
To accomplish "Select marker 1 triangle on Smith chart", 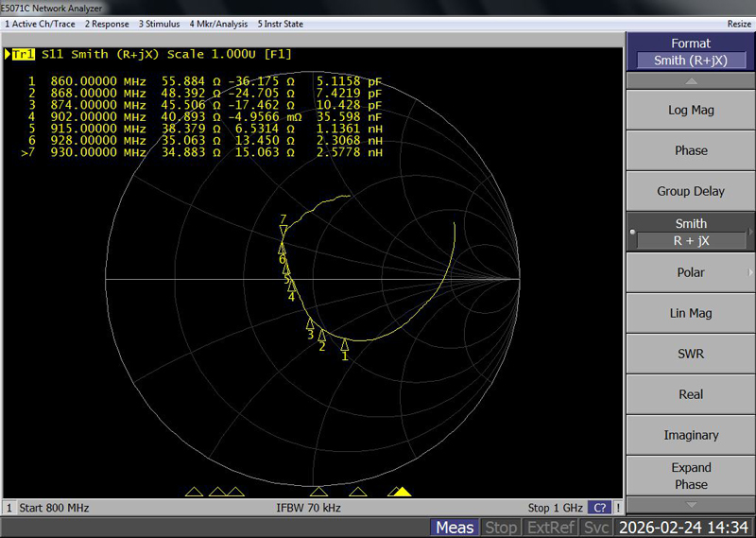I will (x=345, y=344).
